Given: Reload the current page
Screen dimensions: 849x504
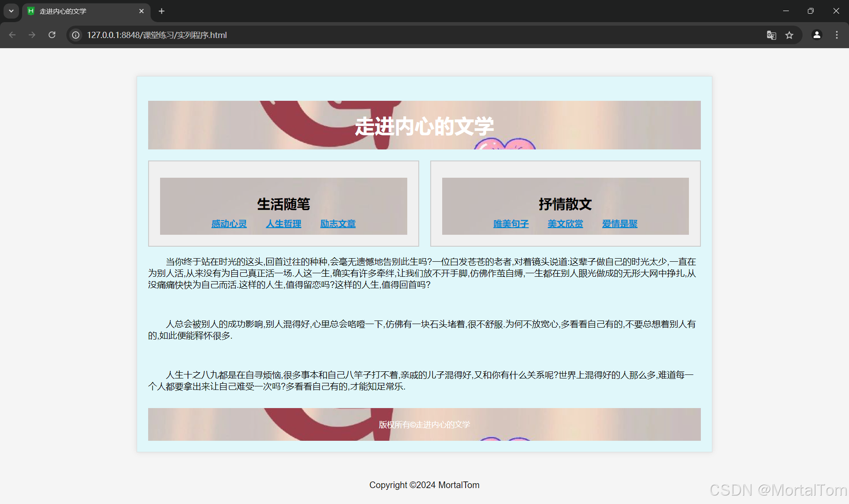Looking at the screenshot, I should coord(52,35).
